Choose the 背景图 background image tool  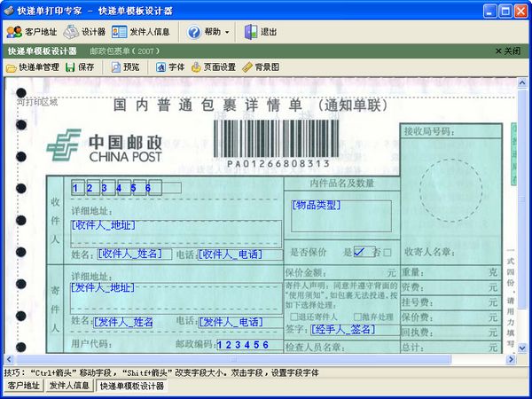tap(261, 67)
